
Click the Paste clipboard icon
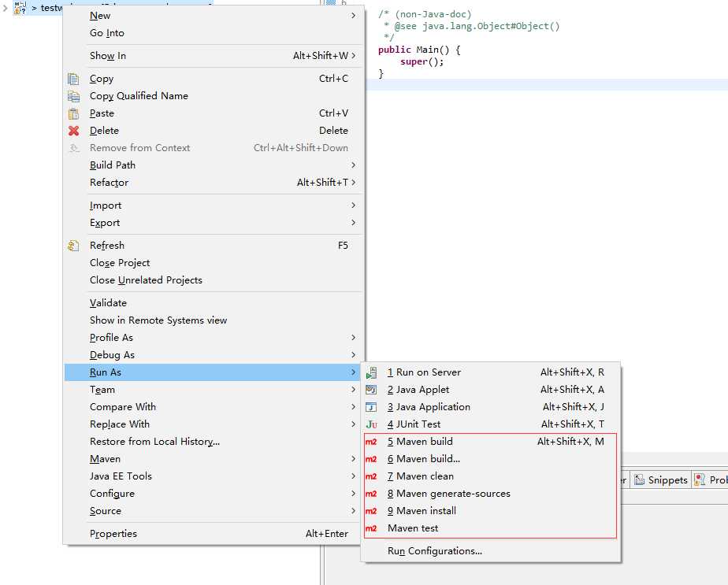[73, 113]
